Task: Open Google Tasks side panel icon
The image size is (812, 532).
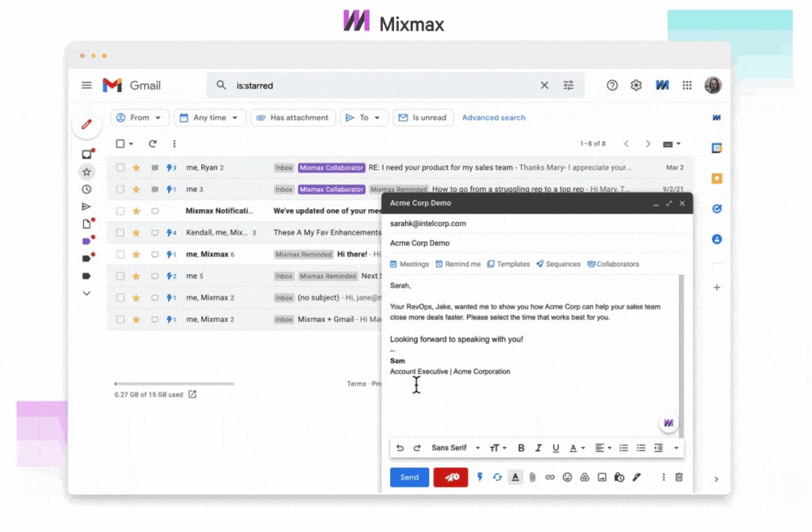Action: tap(717, 209)
